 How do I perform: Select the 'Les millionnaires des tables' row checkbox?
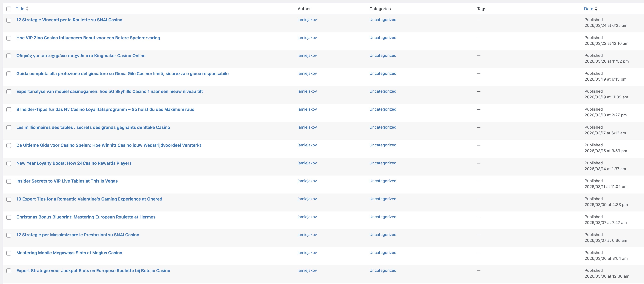[x=9, y=128]
